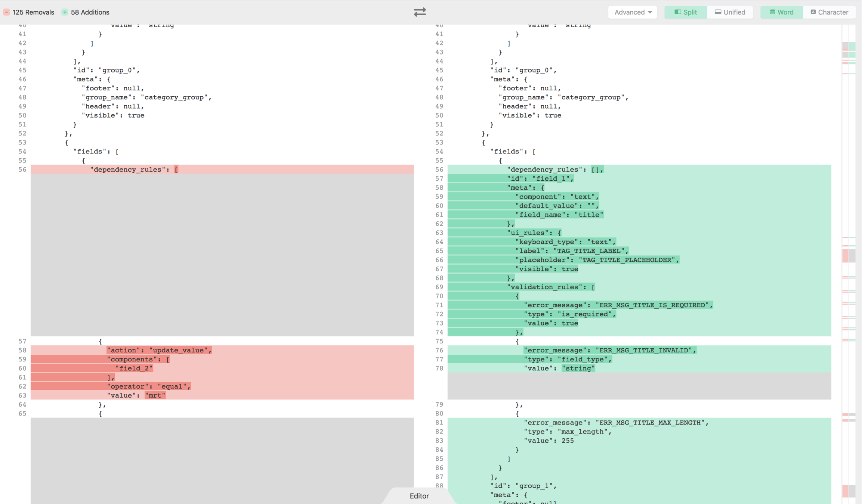Open the Advanced options dropdown

[633, 12]
